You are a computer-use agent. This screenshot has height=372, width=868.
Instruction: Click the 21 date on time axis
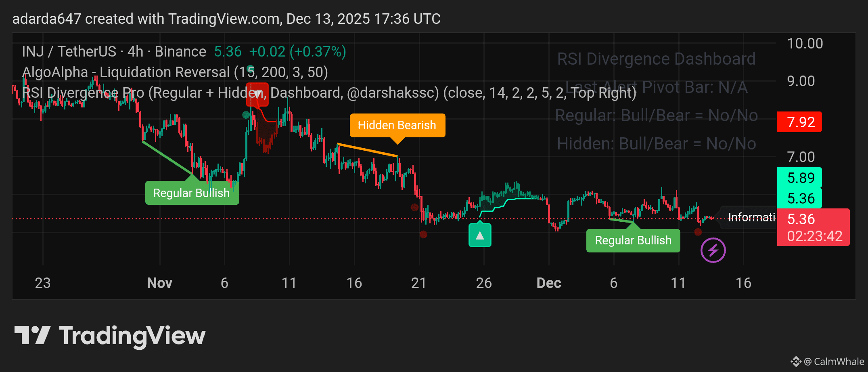coord(419,283)
